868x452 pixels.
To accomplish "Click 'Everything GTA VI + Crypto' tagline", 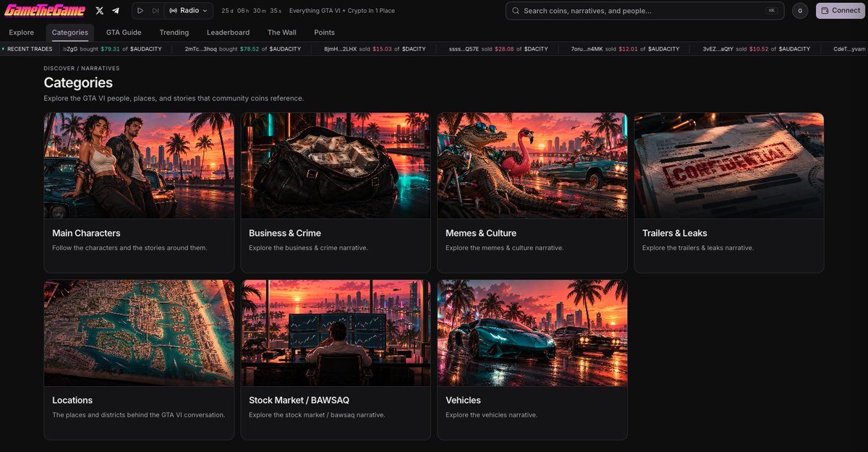I will (x=341, y=11).
